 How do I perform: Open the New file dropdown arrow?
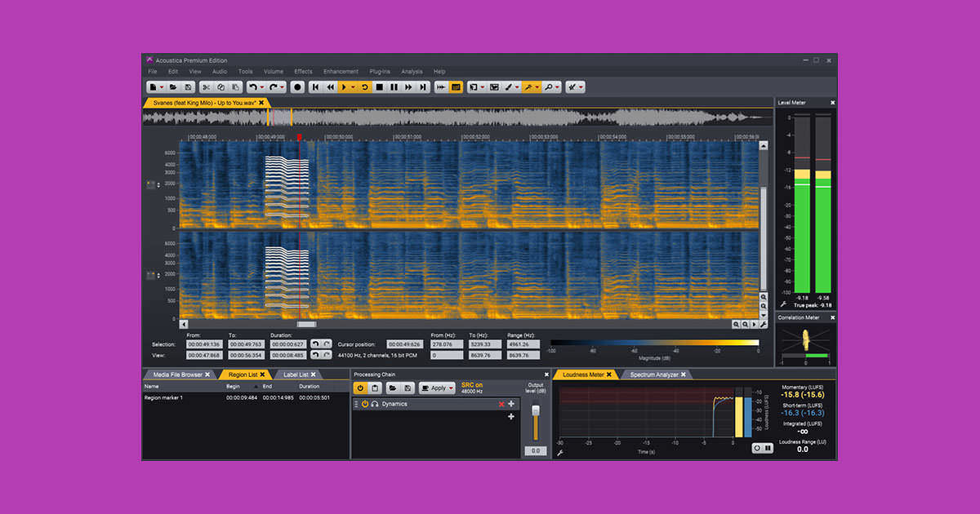[163, 86]
